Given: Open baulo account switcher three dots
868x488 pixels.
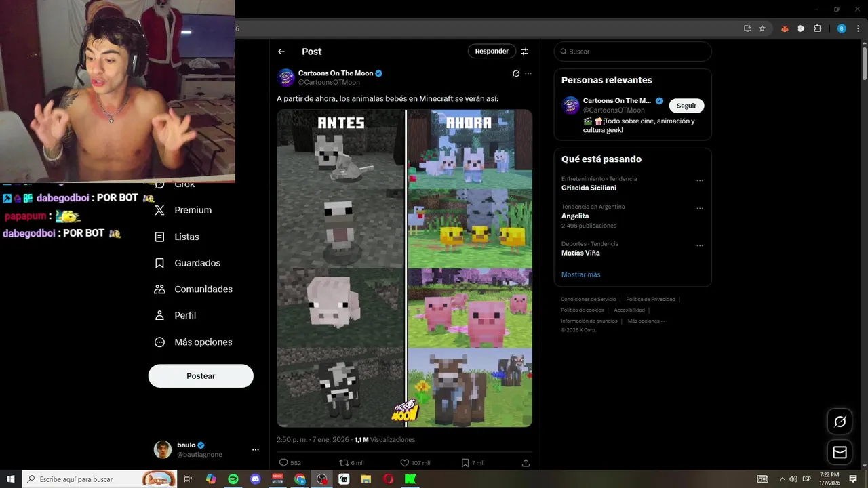Looking at the screenshot, I should pos(256,449).
